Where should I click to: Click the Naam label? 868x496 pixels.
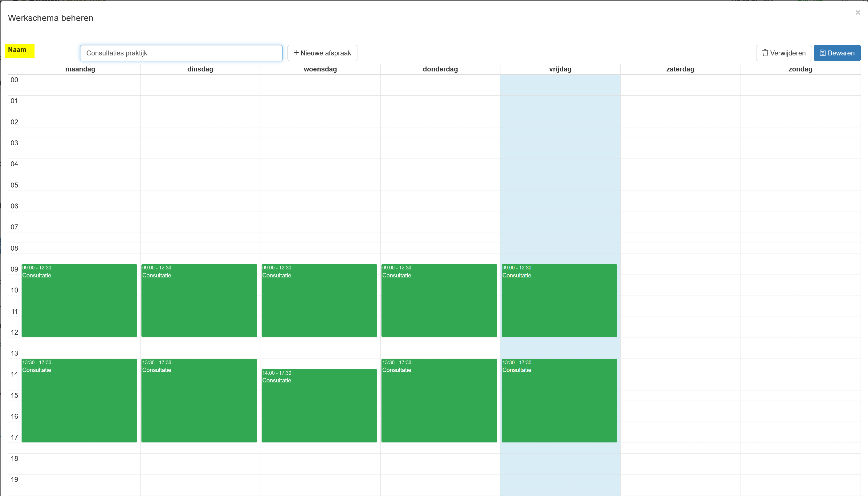click(17, 50)
